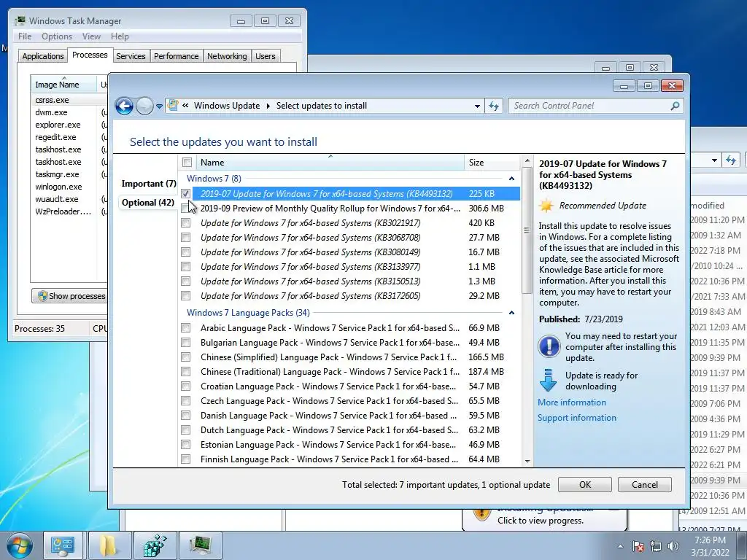Image resolution: width=747 pixels, height=560 pixels.
Task: Open Options menu in Task Manager
Action: point(57,36)
